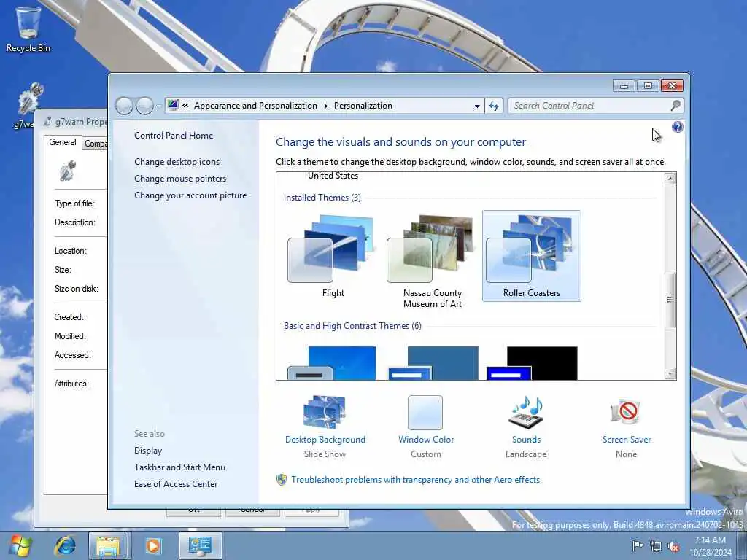Click the theme list scrollbar thumb
This screenshot has width=747, height=560.
(x=670, y=300)
